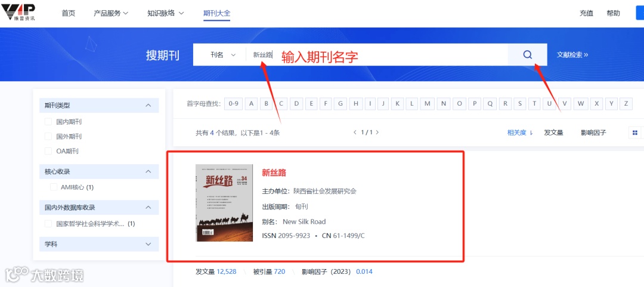The height and width of the screenshot is (287, 644).
Task: Filter journals by 0-9 initial
Action: [x=234, y=104]
